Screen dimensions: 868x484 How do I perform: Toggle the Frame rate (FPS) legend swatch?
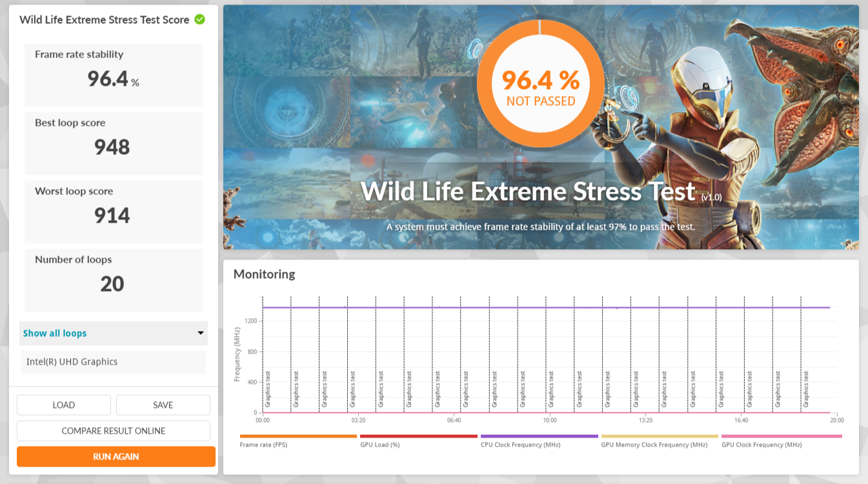[298, 436]
